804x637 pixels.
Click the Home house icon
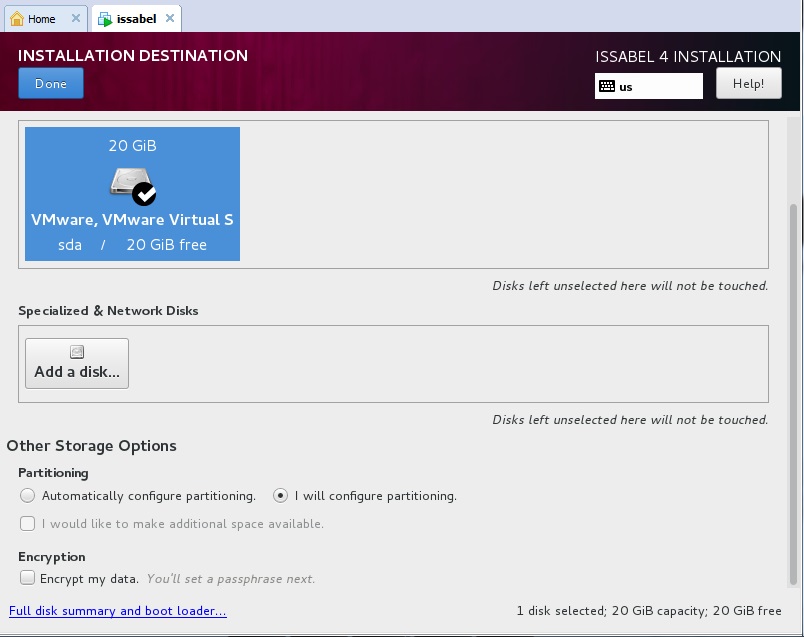(17, 19)
